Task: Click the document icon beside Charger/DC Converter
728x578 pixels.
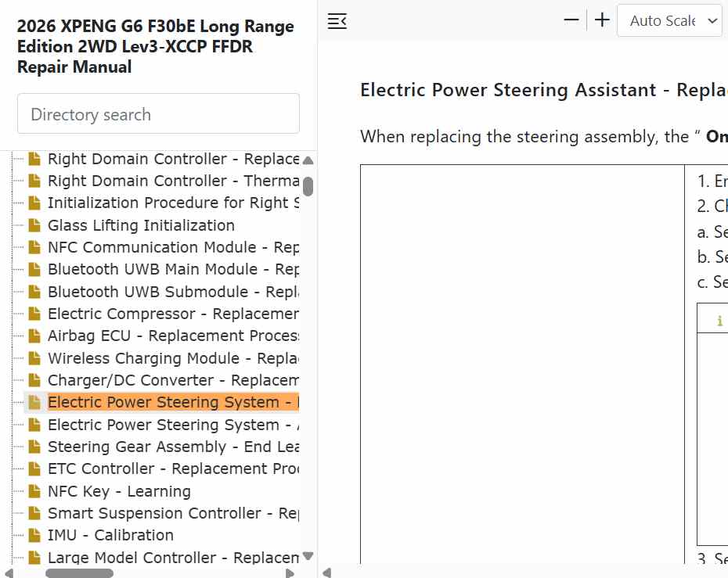Action: click(x=34, y=380)
